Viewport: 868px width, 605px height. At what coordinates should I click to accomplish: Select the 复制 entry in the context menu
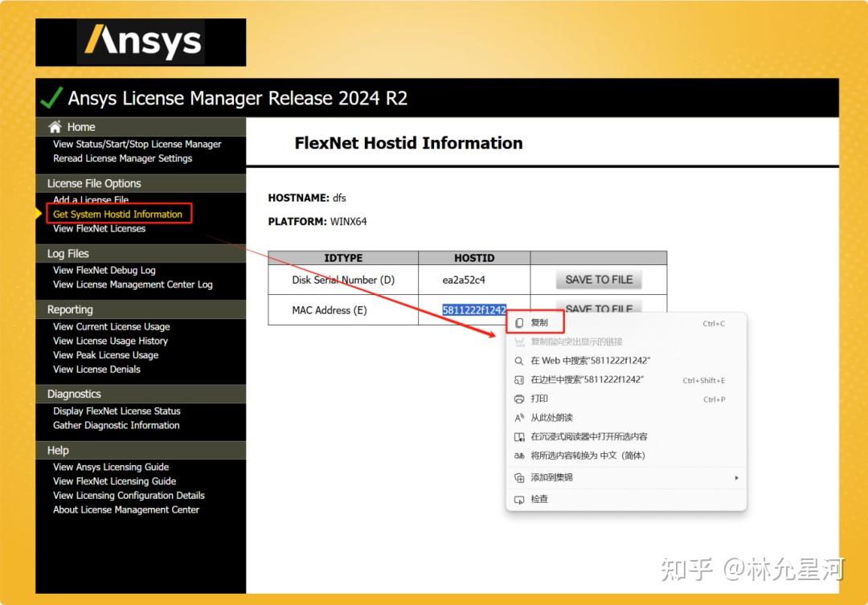[540, 321]
